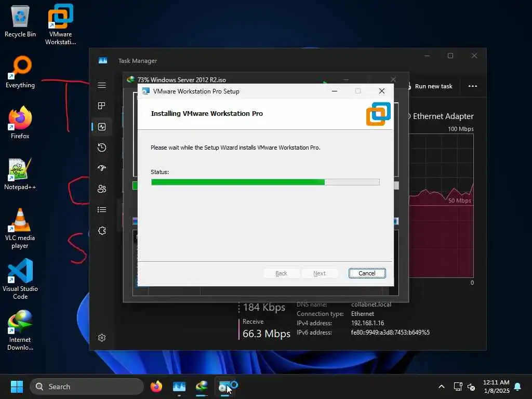Screen dimensions: 532x399
Task: Click the DNS name collabnet.local
Action: point(371,304)
